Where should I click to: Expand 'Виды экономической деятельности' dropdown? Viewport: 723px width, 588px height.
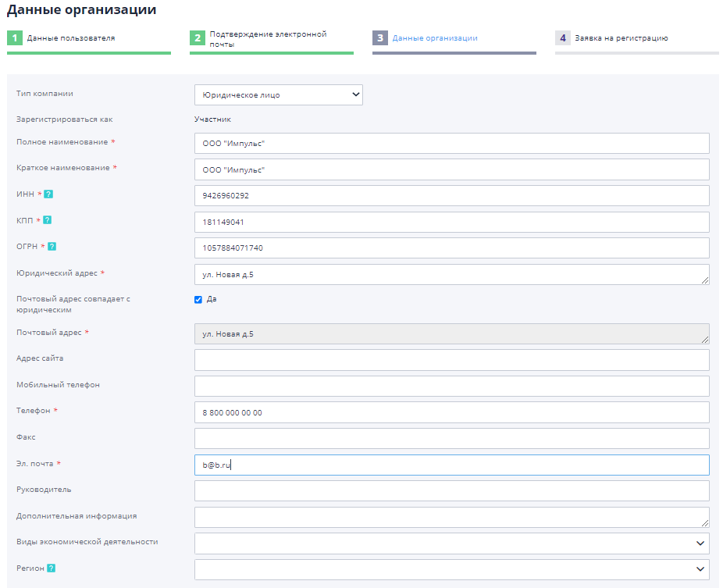(451, 541)
